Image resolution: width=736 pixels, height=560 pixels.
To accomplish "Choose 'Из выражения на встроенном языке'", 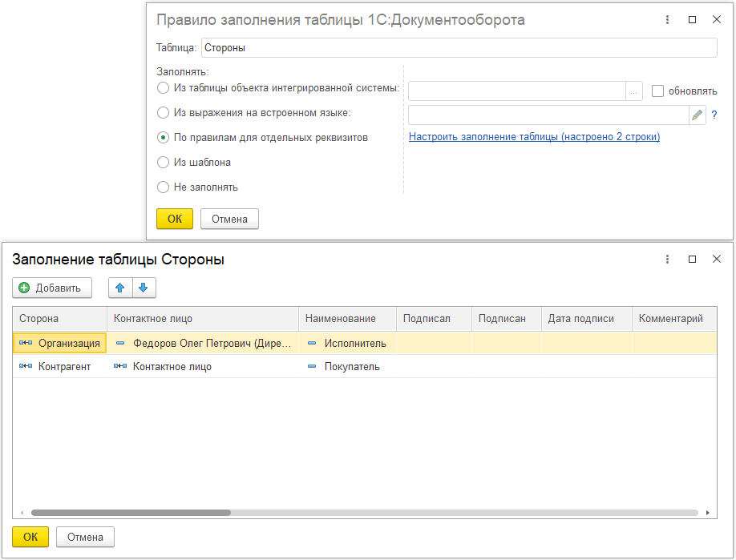I will click(164, 113).
